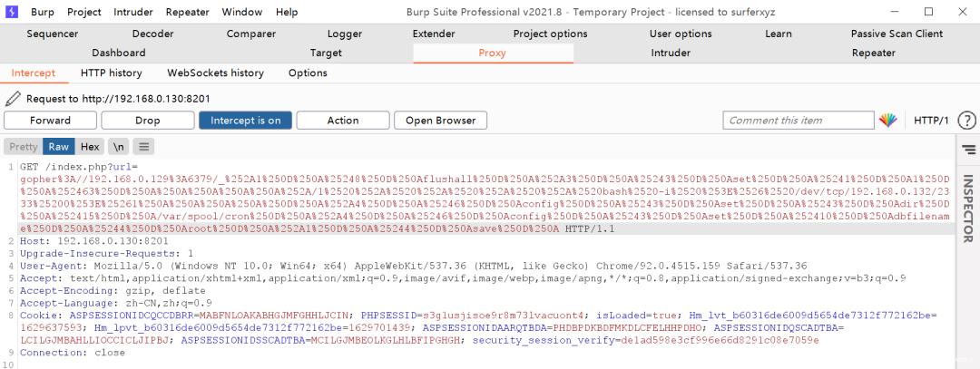Click the User-Agent header line
This screenshot has width=980, height=369.
[x=413, y=266]
